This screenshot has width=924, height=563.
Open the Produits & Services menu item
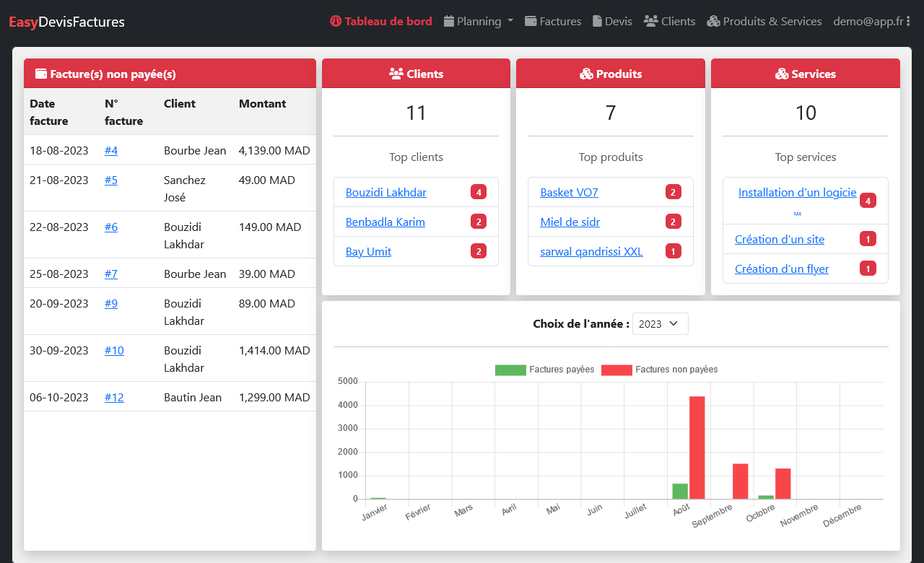[772, 22]
